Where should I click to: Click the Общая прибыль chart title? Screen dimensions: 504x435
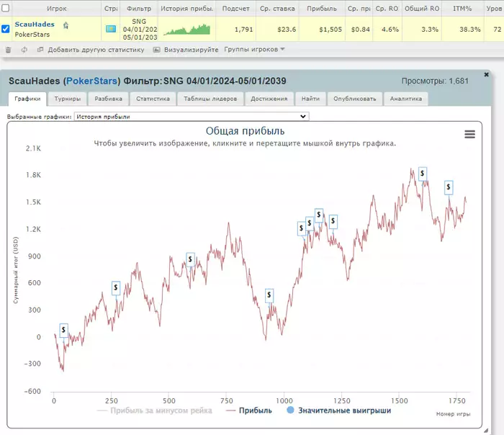click(245, 131)
